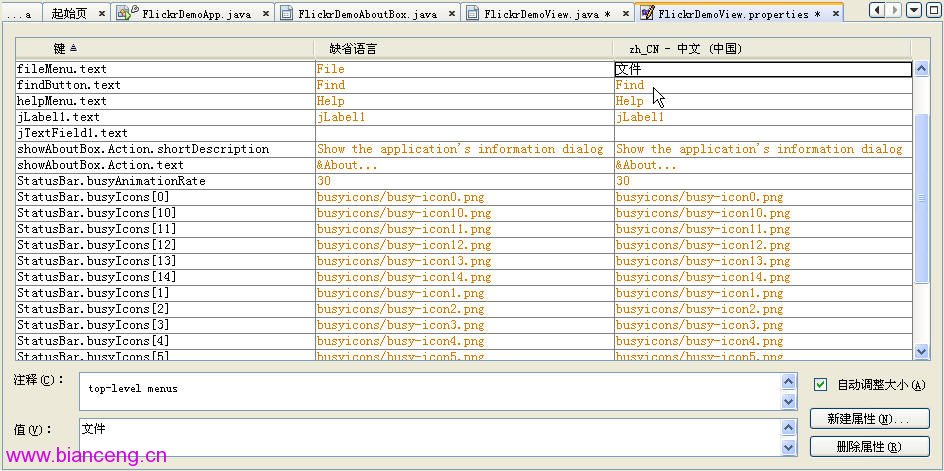Click the FlickrDemoAboutBox.java form icon
The width and height of the screenshot is (944, 471).
pyautogui.click(x=287, y=13)
